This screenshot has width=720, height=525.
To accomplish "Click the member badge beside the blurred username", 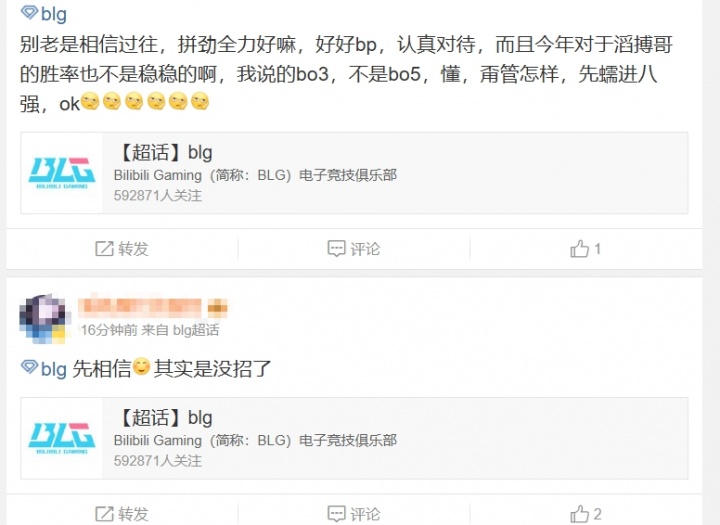I will point(218,308).
